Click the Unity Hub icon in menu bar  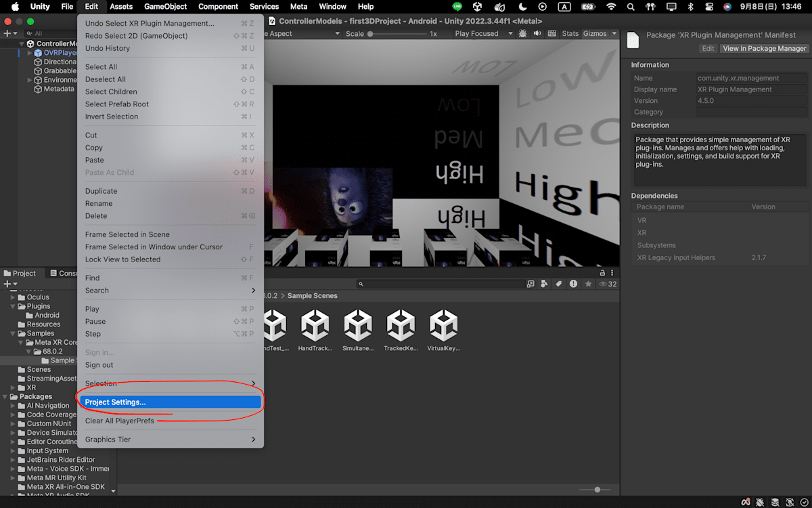[x=477, y=7]
